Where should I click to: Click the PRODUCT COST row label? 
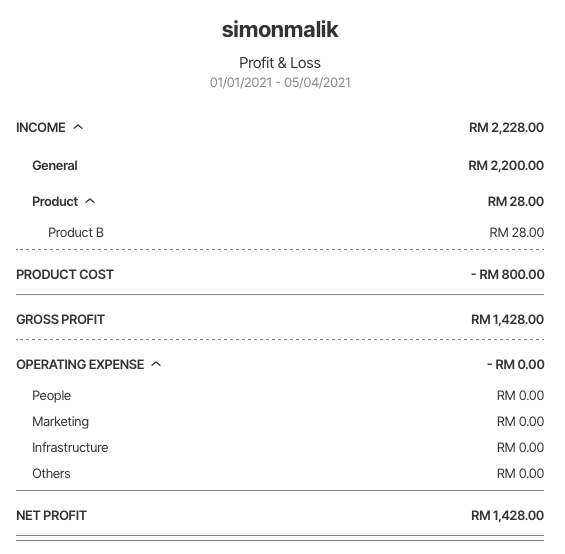pyautogui.click(x=65, y=274)
